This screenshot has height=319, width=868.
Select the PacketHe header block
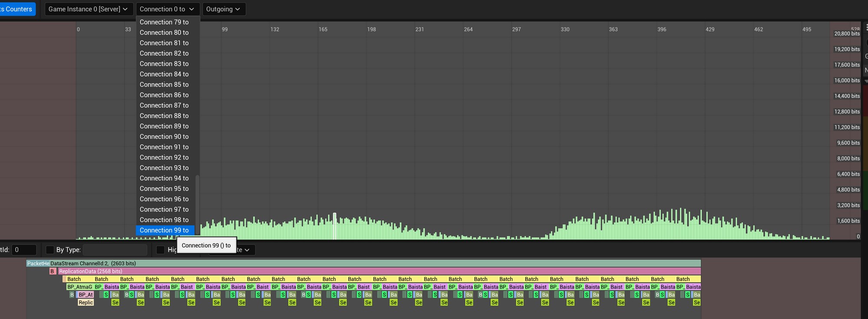pos(38,264)
